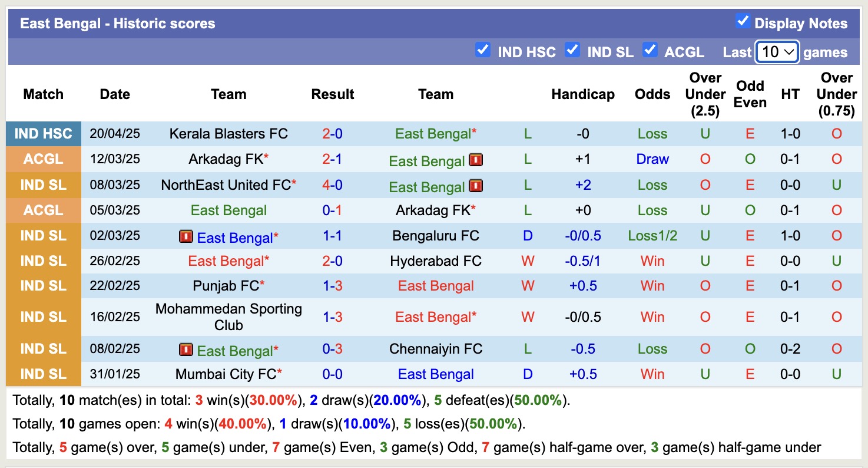Select NorthEast United FC team link

point(226,185)
